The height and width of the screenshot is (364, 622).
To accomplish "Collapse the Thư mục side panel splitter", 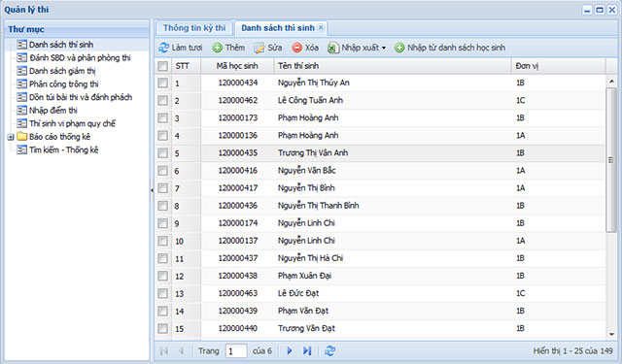I will 152,190.
